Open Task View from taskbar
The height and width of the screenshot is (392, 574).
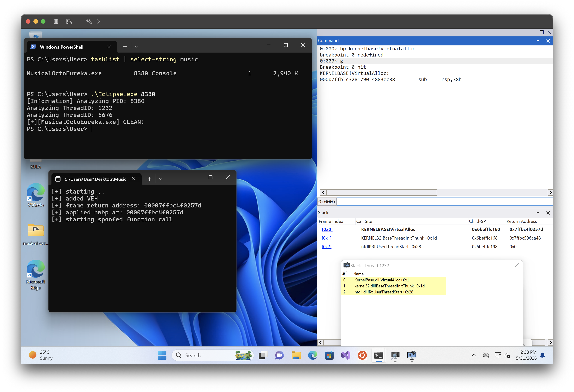262,355
